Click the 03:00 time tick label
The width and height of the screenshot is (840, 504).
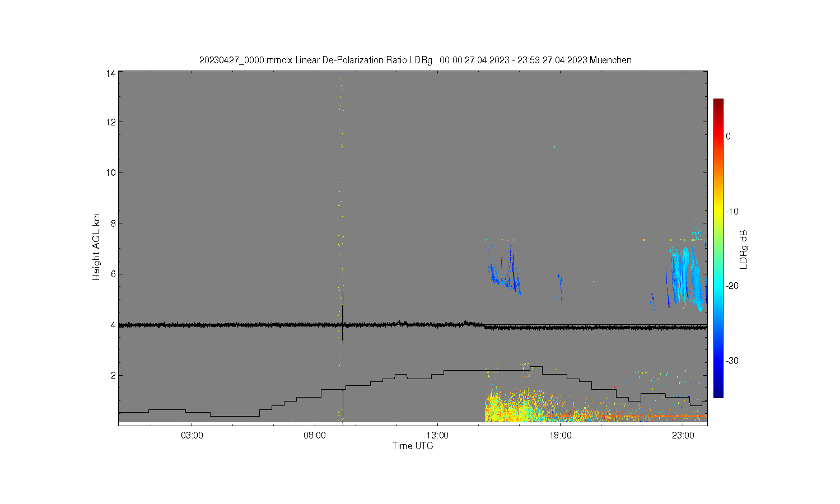(x=192, y=435)
